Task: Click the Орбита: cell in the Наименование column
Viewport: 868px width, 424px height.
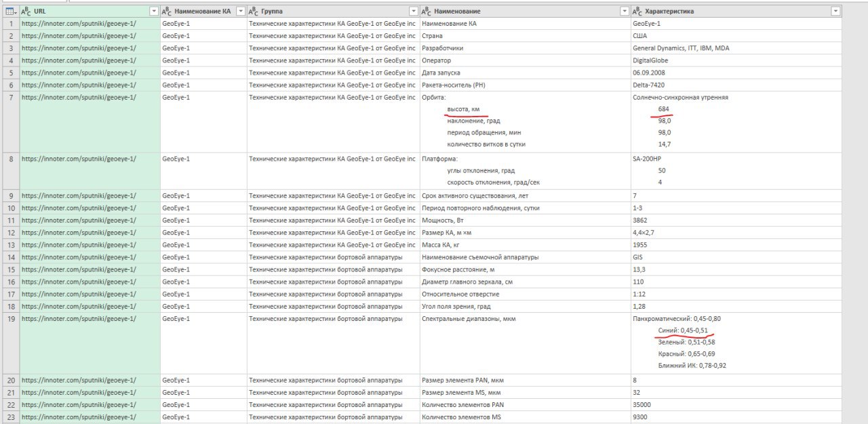Action: point(524,121)
